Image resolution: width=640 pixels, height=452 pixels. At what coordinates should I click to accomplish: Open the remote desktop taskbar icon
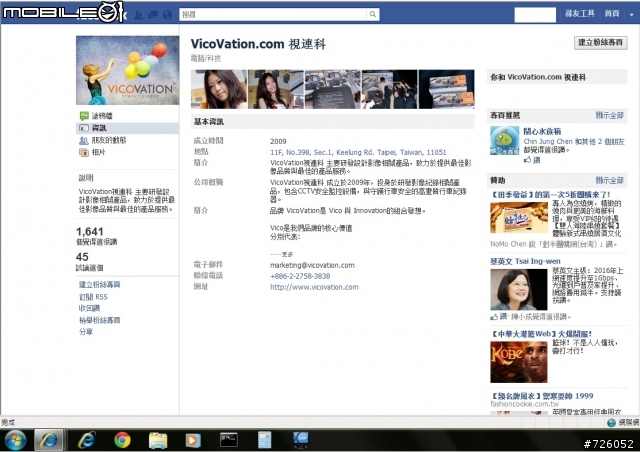300,439
